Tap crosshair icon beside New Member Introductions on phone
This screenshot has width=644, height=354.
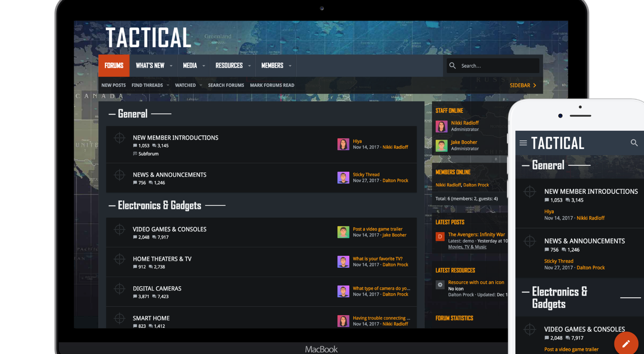point(530,192)
